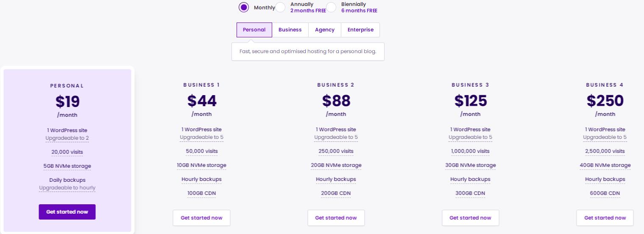Click the 100GB CDN feature in Business 1

click(x=201, y=193)
